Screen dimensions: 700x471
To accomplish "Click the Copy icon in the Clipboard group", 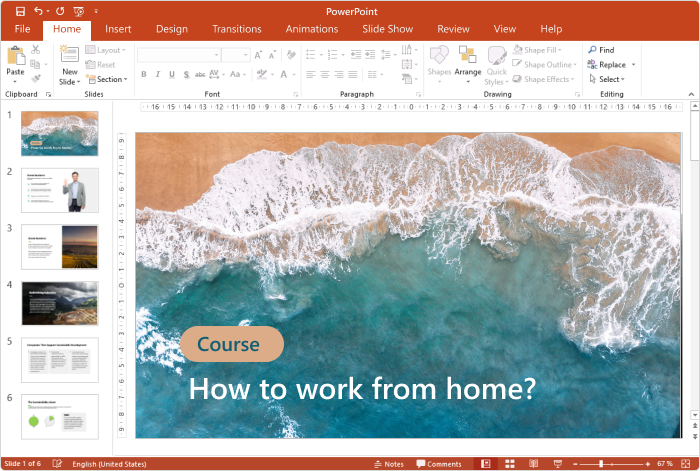I will tap(35, 64).
